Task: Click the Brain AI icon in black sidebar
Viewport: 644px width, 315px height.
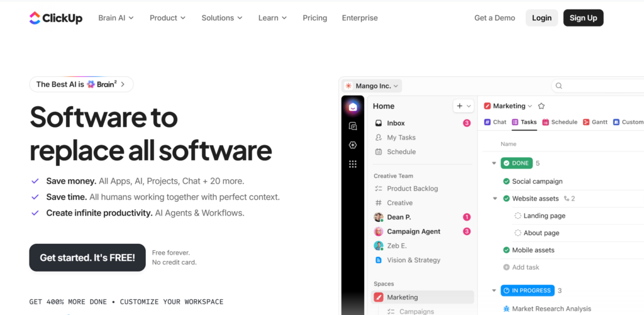Action: (x=353, y=145)
